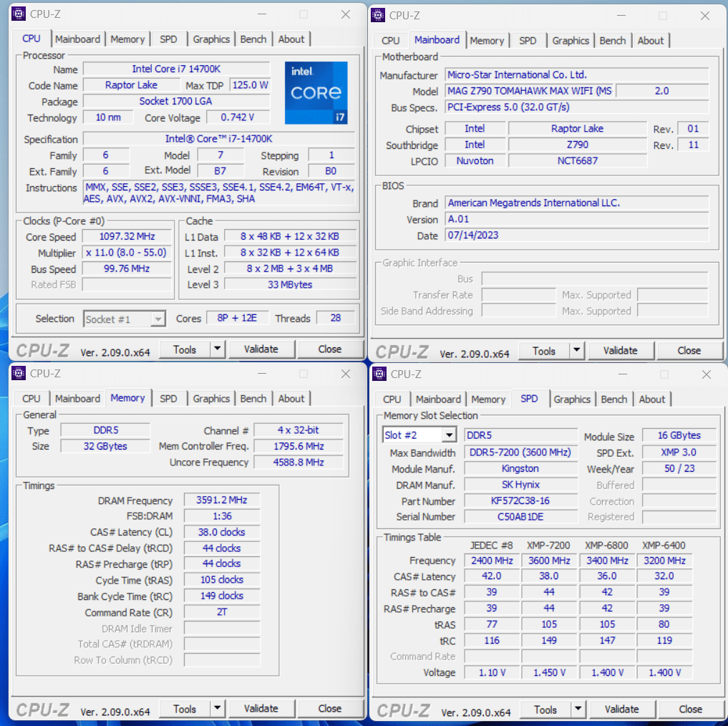Viewport: 728px width, 726px height.
Task: Open the Tools dropdown arrow in the Memory window
Action: pyautogui.click(x=218, y=709)
